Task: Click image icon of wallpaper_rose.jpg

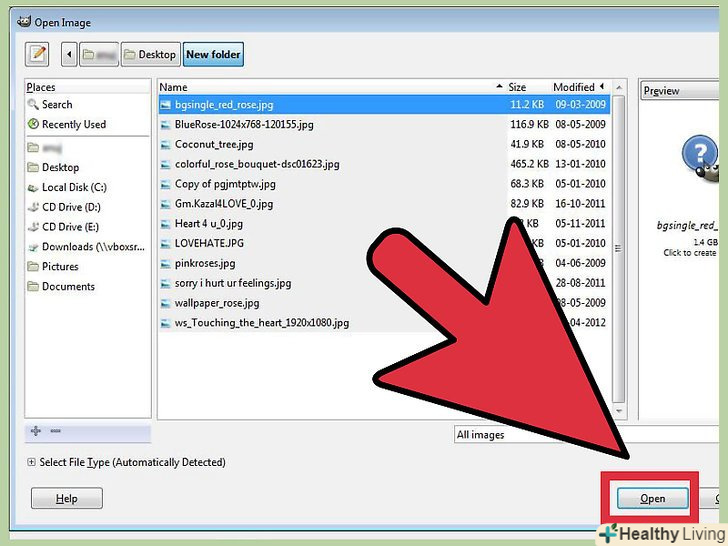Action: 165,304
